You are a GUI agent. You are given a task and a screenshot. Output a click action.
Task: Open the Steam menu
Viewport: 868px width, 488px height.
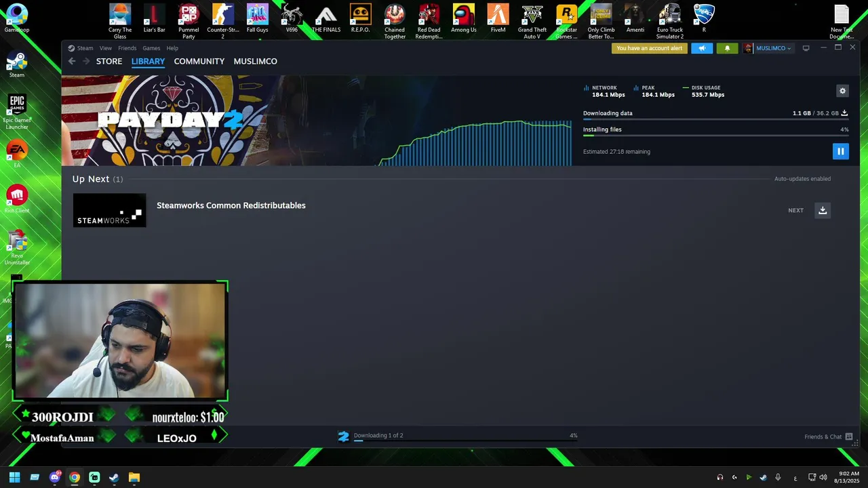pos(85,48)
